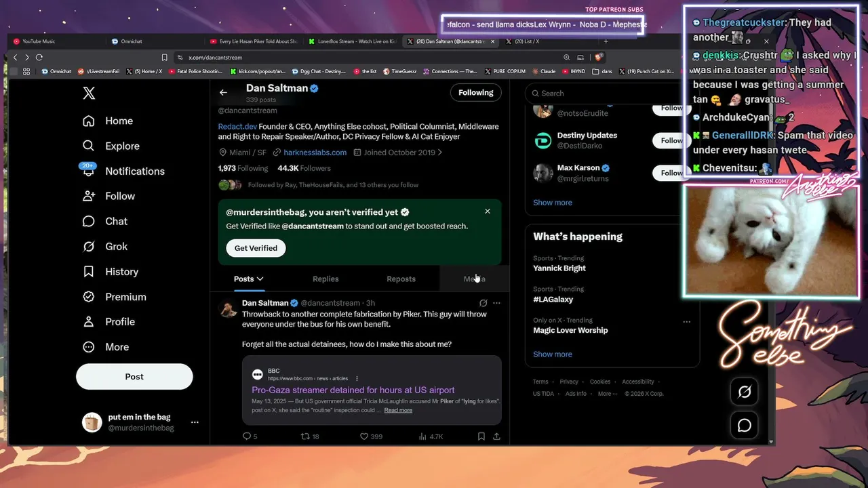Go to X home via the X logo
This screenshot has width=868, height=488.
click(x=89, y=94)
